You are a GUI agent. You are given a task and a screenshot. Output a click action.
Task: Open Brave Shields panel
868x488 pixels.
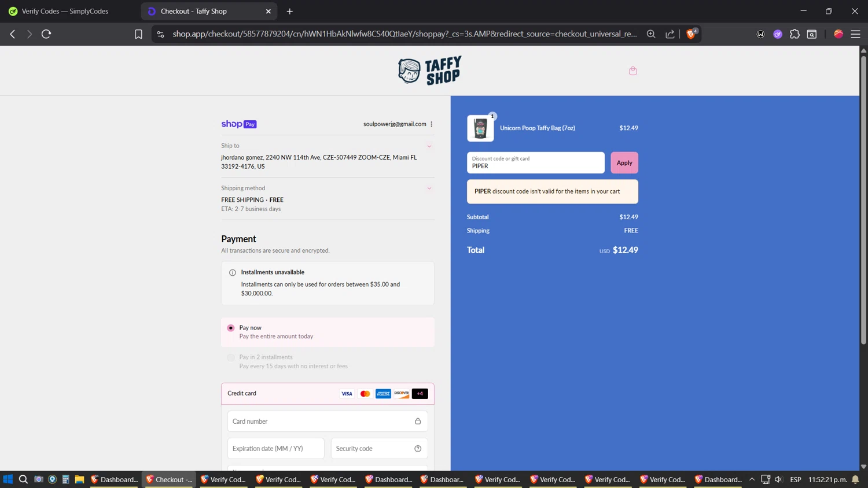691,34
